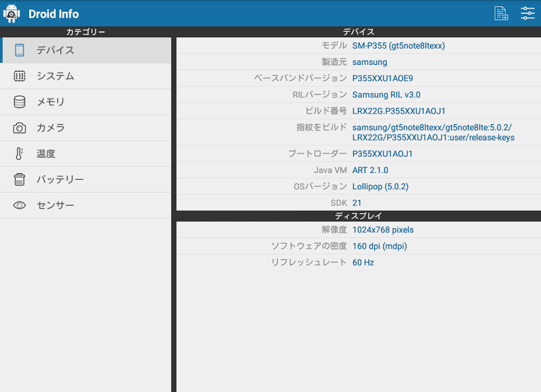Click the battery icon beside バッテリー

20,179
